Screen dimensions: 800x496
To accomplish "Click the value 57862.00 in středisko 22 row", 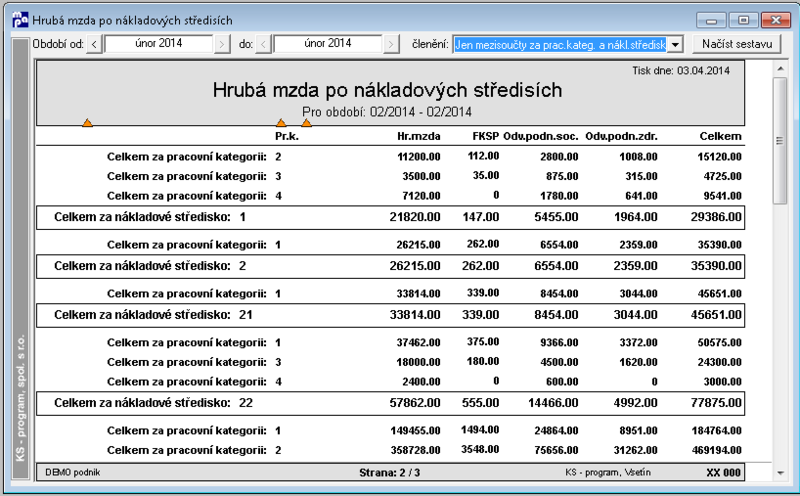I will (415, 403).
